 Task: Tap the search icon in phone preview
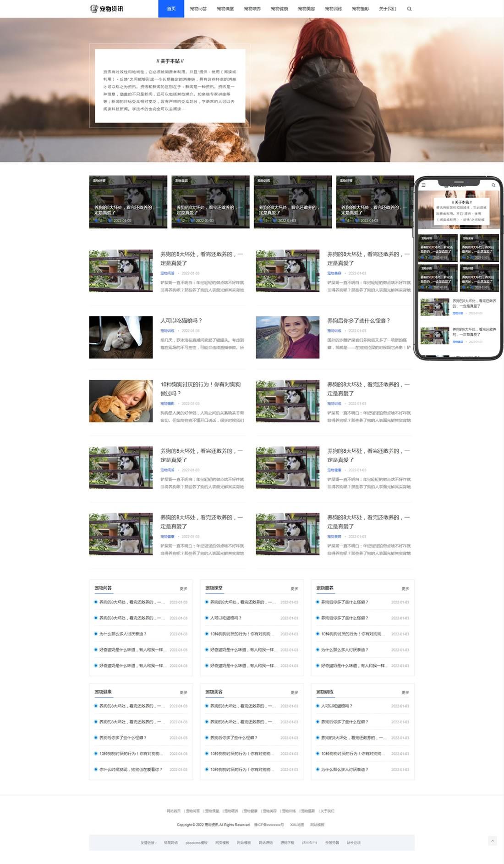coord(493,185)
